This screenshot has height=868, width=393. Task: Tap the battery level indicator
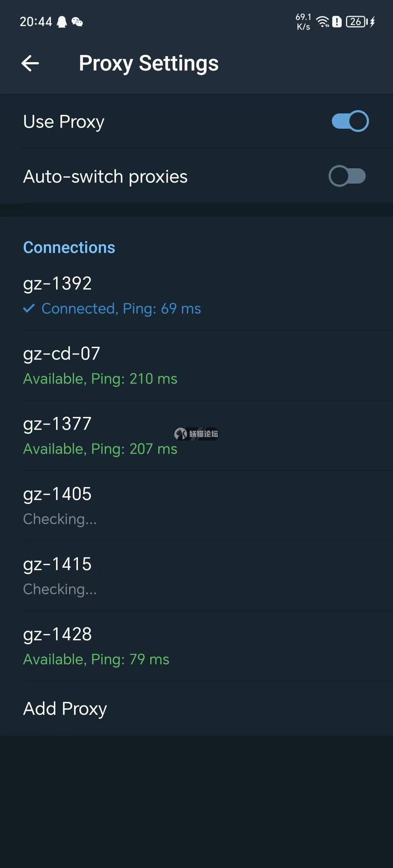pos(356,22)
